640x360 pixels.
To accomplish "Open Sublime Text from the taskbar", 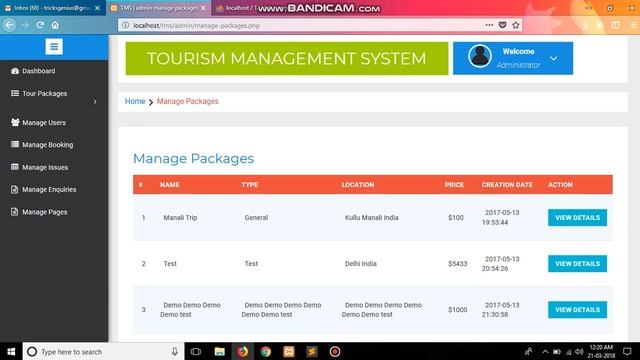I will pyautogui.click(x=312, y=351).
